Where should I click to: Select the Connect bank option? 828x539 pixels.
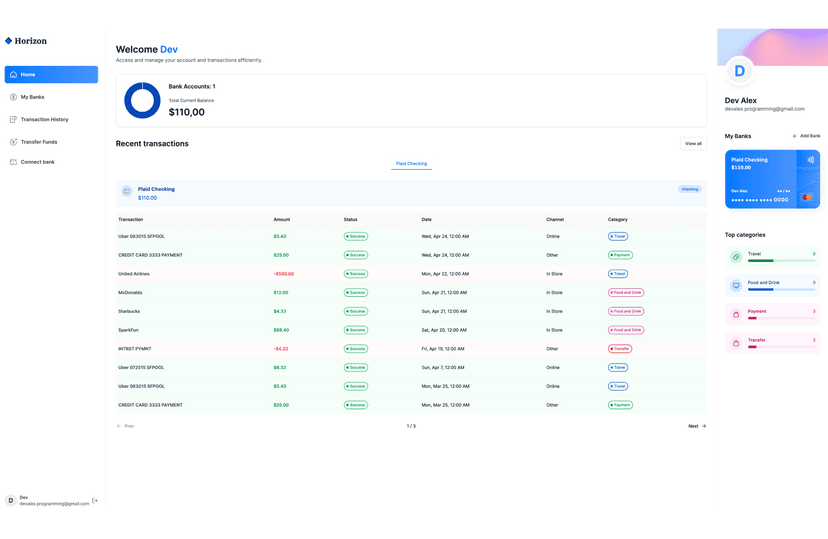pyautogui.click(x=37, y=162)
